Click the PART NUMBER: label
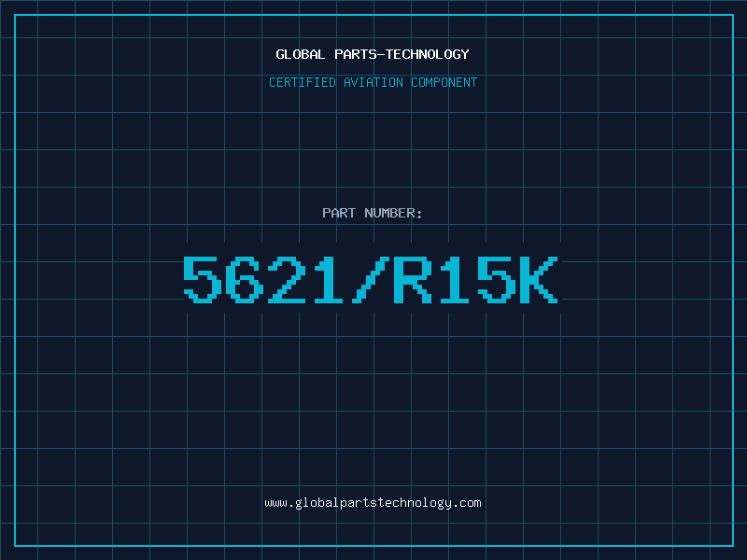 tap(373, 213)
